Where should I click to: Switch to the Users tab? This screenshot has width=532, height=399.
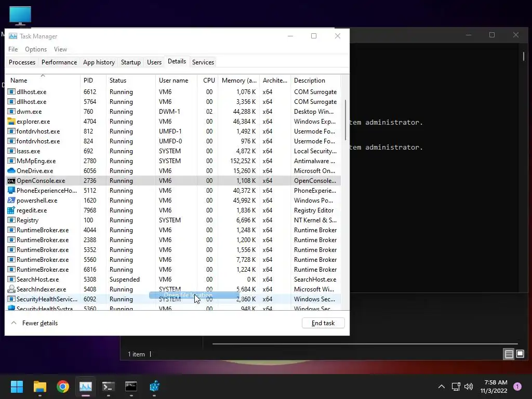154,62
